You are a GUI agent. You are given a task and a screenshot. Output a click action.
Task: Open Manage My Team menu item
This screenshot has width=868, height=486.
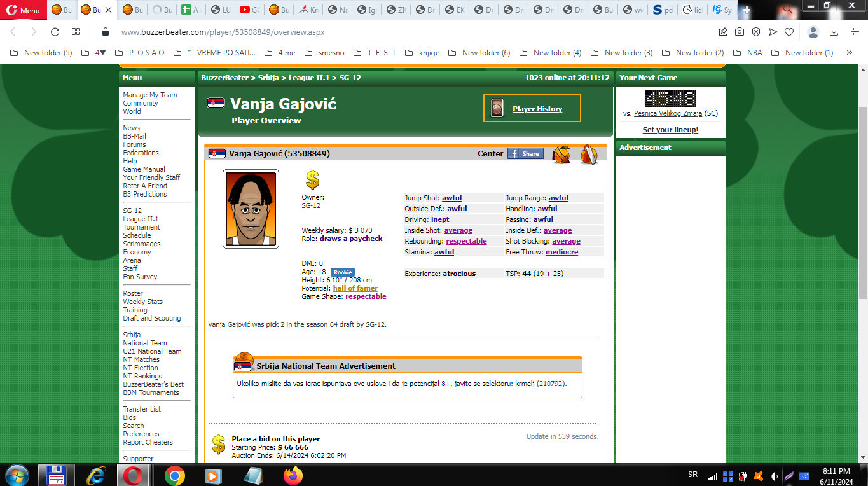pos(150,95)
